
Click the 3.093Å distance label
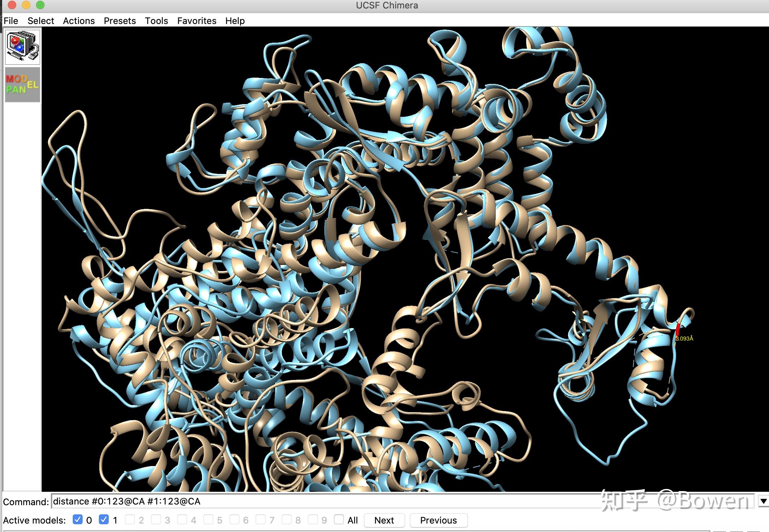click(685, 339)
